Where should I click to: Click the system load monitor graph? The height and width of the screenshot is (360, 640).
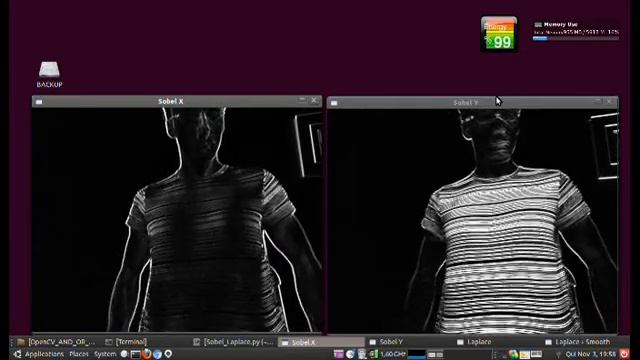[x=416, y=354]
